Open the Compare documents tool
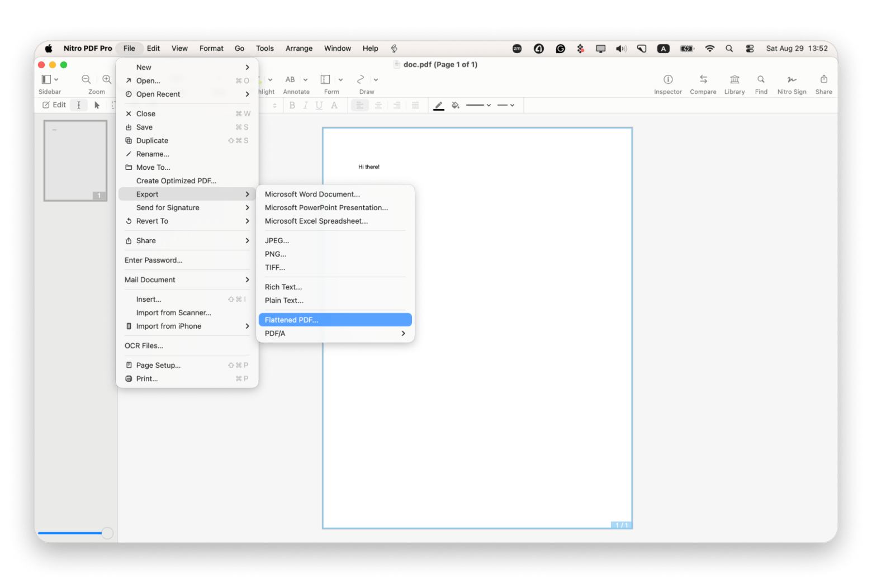 tap(703, 79)
